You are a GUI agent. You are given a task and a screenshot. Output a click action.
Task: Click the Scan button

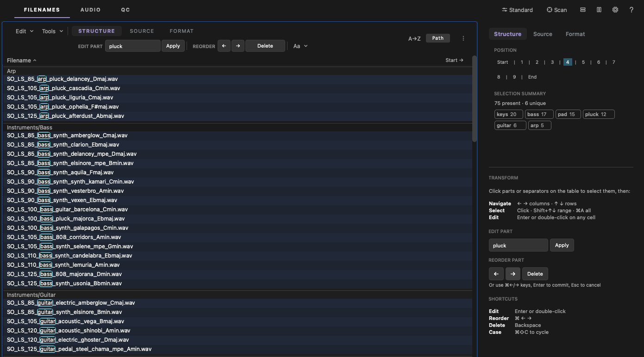tap(556, 10)
